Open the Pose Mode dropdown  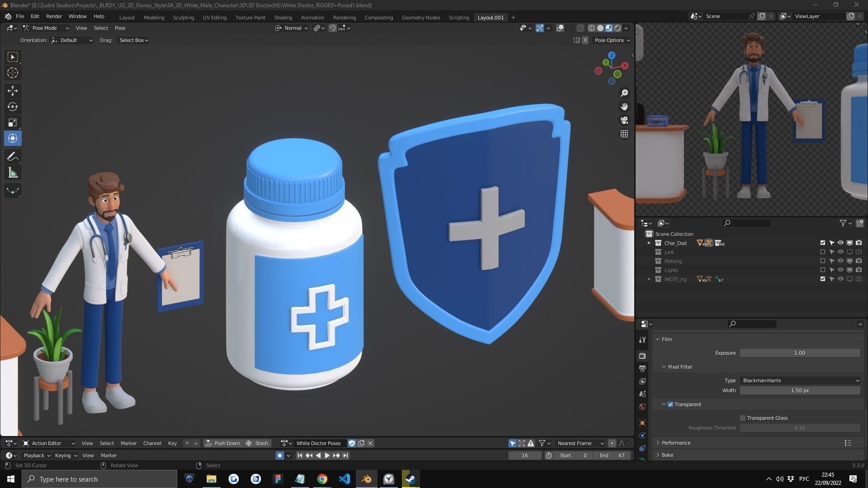point(45,28)
